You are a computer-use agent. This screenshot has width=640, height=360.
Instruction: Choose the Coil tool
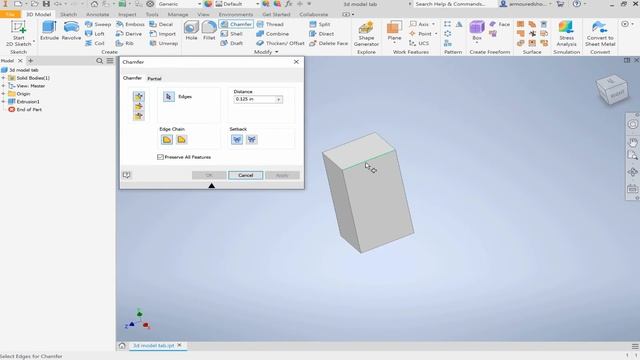(x=95, y=43)
